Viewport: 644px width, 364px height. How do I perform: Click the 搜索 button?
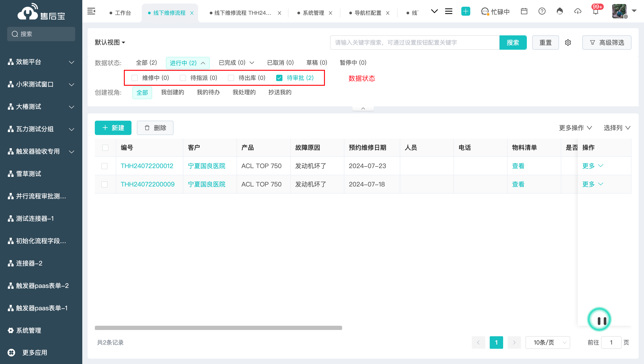(x=513, y=43)
